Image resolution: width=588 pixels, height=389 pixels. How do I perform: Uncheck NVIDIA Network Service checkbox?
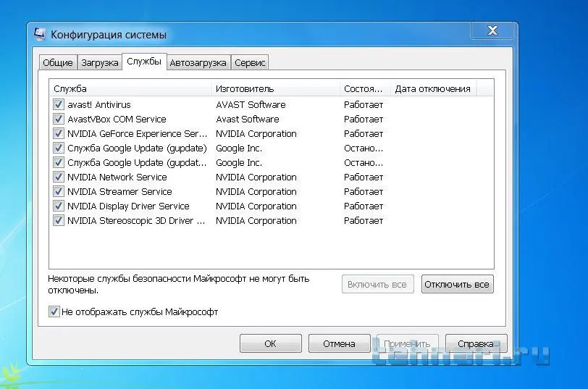pos(58,177)
